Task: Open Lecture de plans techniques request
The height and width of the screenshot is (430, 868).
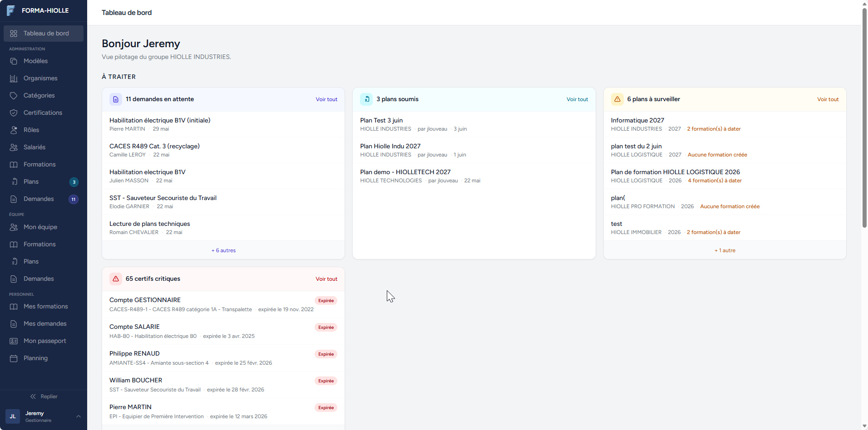Action: 223,228
